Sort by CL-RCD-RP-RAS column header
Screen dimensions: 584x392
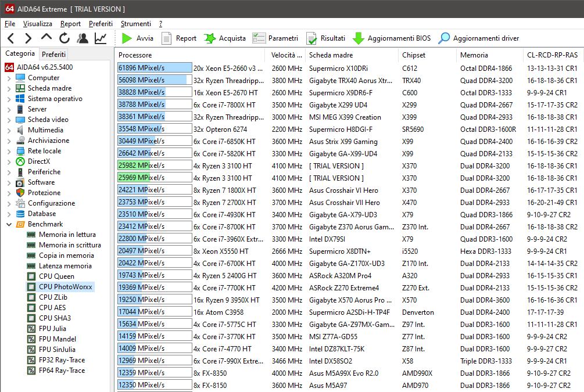[x=553, y=55]
